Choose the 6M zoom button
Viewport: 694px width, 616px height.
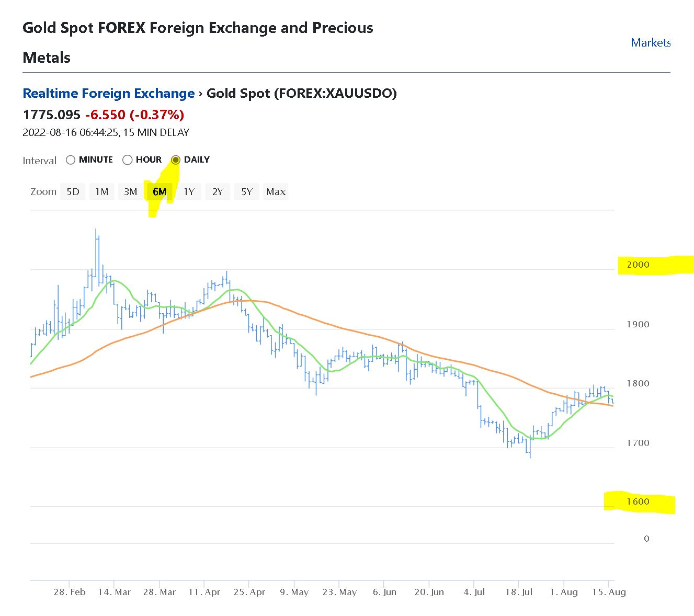coord(160,192)
